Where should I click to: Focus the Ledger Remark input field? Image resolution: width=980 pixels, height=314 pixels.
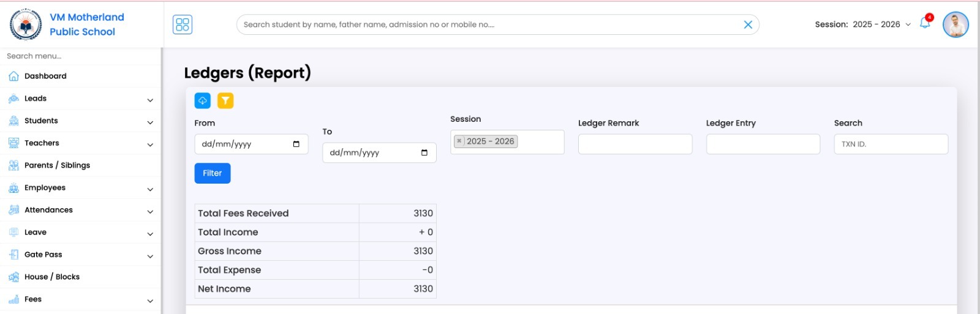click(635, 144)
